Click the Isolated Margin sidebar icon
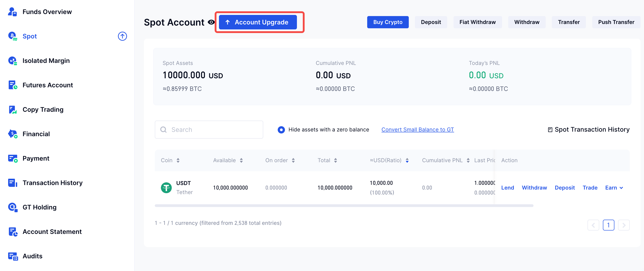This screenshot has height=271, width=644. (12, 61)
